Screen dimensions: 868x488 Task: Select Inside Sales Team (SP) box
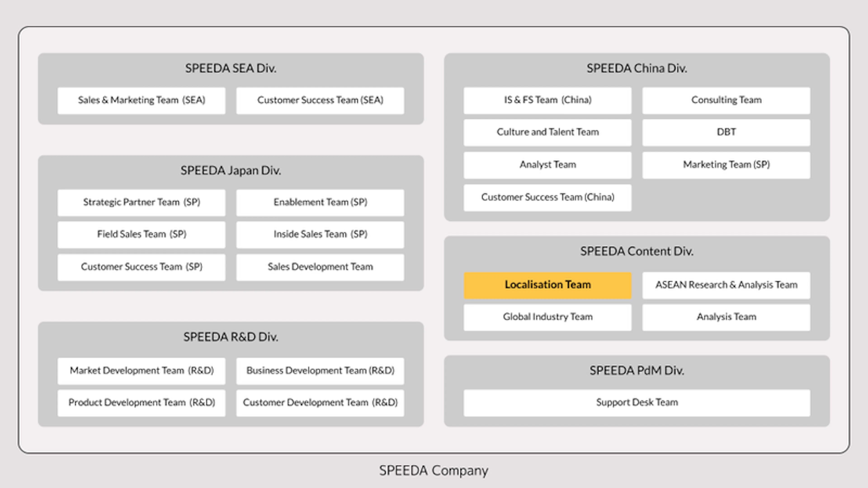320,235
